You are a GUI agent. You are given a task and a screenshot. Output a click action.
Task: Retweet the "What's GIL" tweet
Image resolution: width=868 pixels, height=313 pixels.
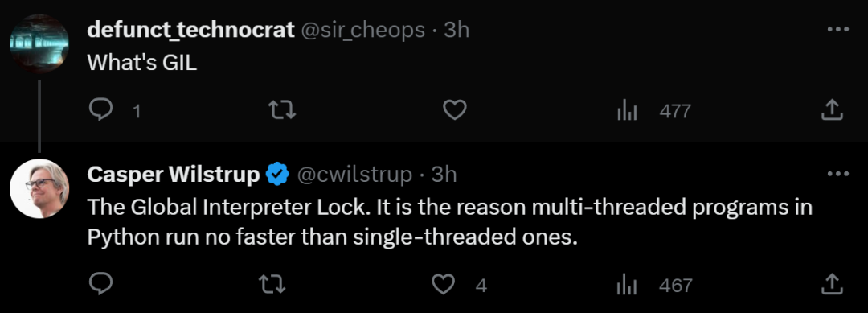coord(282,110)
